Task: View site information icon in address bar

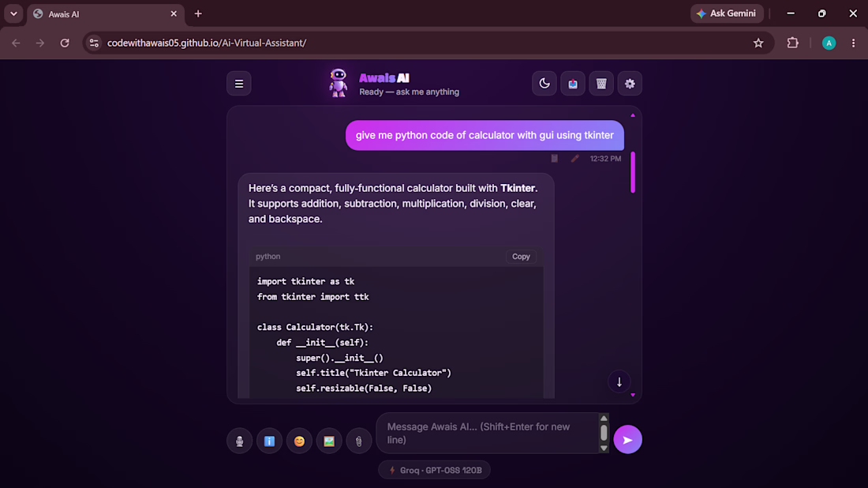Action: pyautogui.click(x=94, y=43)
